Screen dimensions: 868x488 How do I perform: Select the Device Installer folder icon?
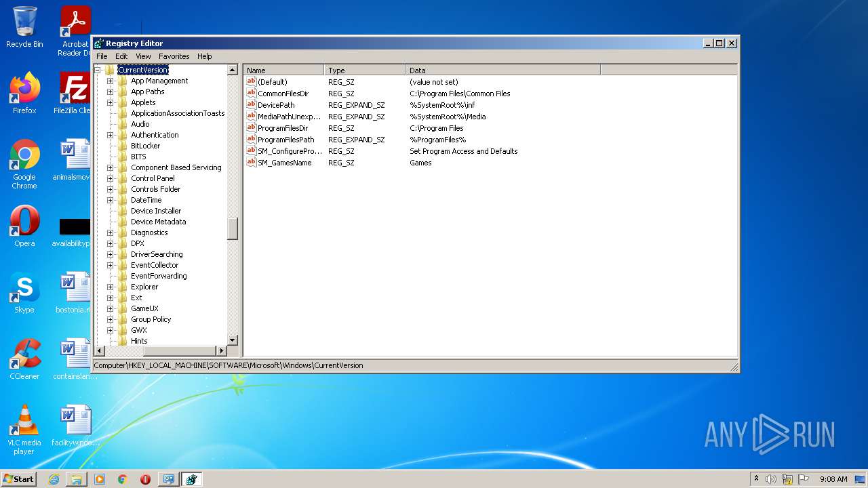(123, 211)
